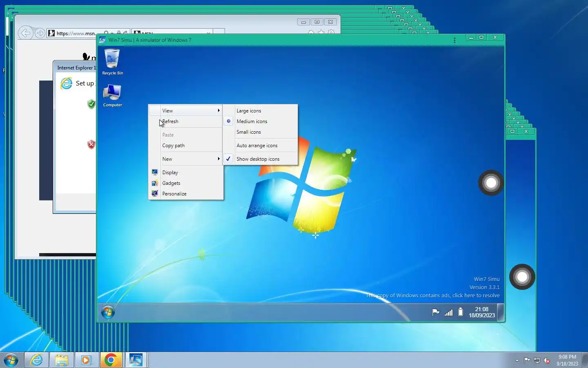588x368 pixels.
Task: Click the Internet Explorer logo in setup dialog
Action: point(66,83)
